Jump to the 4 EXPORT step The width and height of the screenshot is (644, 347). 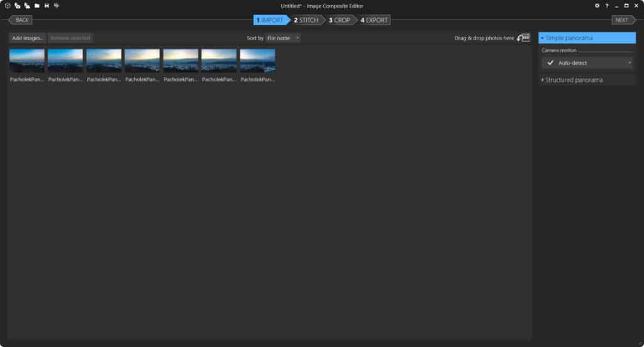pos(374,20)
